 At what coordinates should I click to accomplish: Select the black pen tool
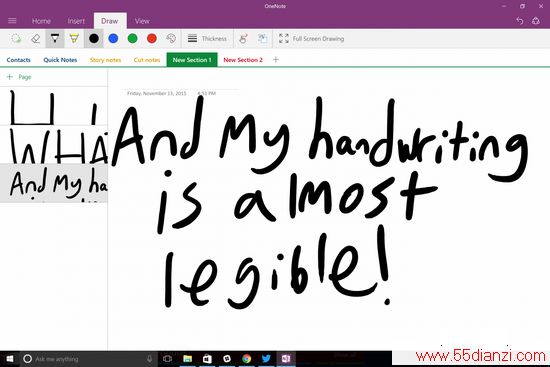(x=55, y=39)
